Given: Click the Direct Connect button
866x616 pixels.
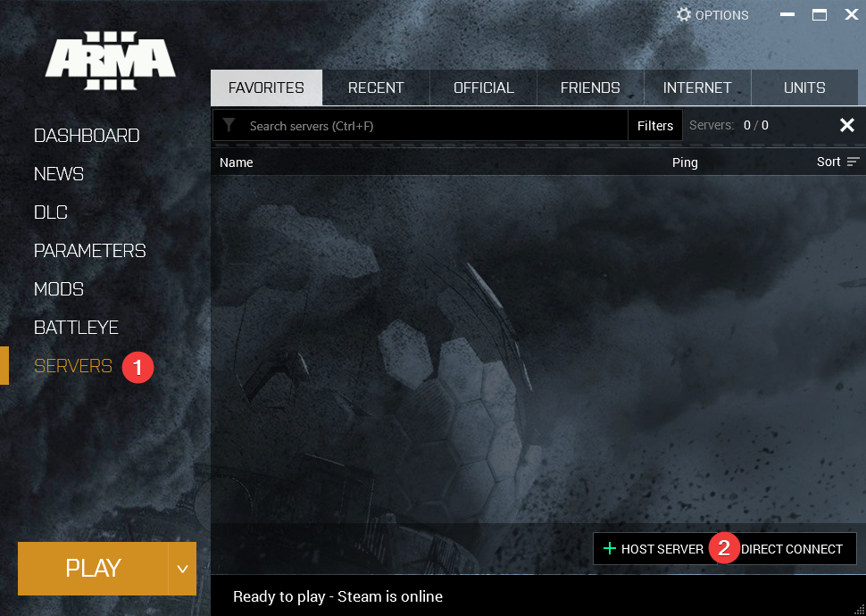Looking at the screenshot, I should [x=791, y=549].
